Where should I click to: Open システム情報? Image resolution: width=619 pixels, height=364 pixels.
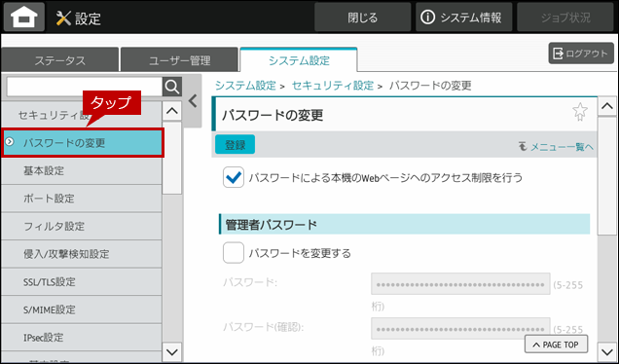point(464,18)
